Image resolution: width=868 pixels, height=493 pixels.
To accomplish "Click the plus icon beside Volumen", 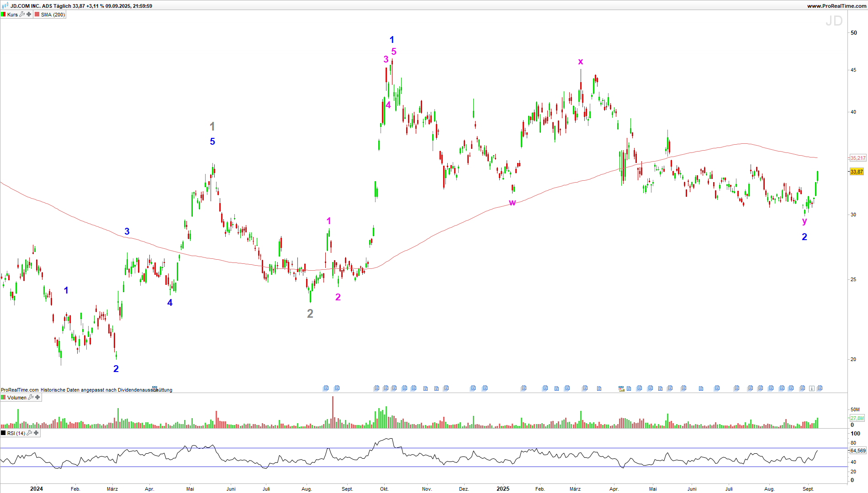I will point(37,398).
